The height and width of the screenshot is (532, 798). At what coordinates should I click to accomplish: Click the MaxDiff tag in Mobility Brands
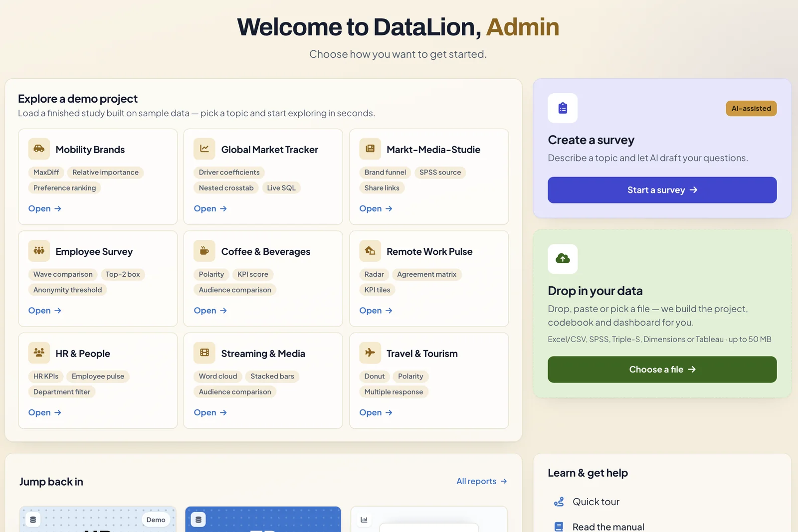click(x=46, y=173)
